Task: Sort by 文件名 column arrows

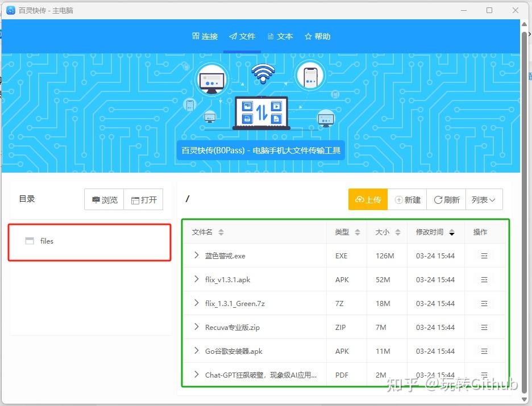Action: (x=221, y=232)
